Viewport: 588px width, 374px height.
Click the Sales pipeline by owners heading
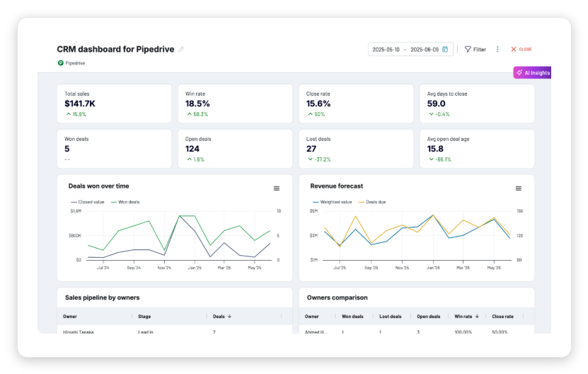103,297
